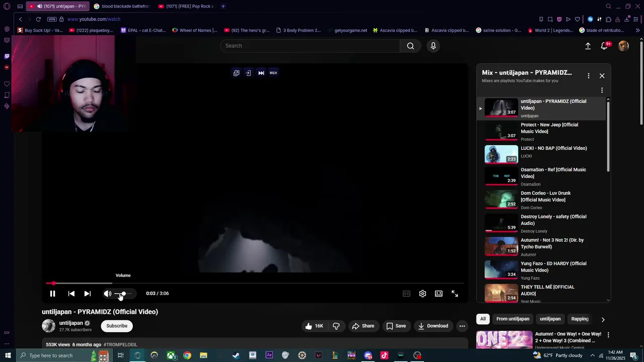The height and width of the screenshot is (362, 644).
Task: Click the playlist panel scrollbar
Action: coord(608,136)
